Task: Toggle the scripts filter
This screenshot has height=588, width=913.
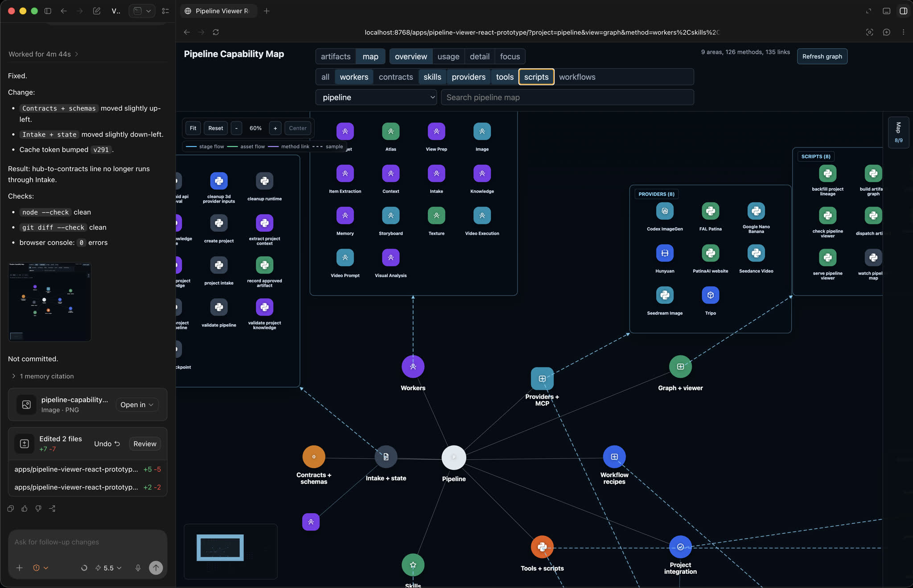Action: [536, 77]
